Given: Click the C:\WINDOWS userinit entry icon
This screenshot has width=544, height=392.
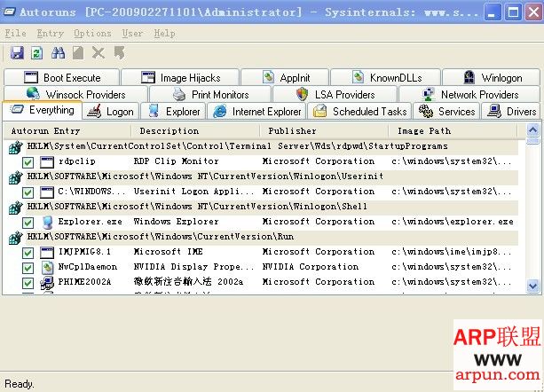Looking at the screenshot, I should click(x=47, y=192).
